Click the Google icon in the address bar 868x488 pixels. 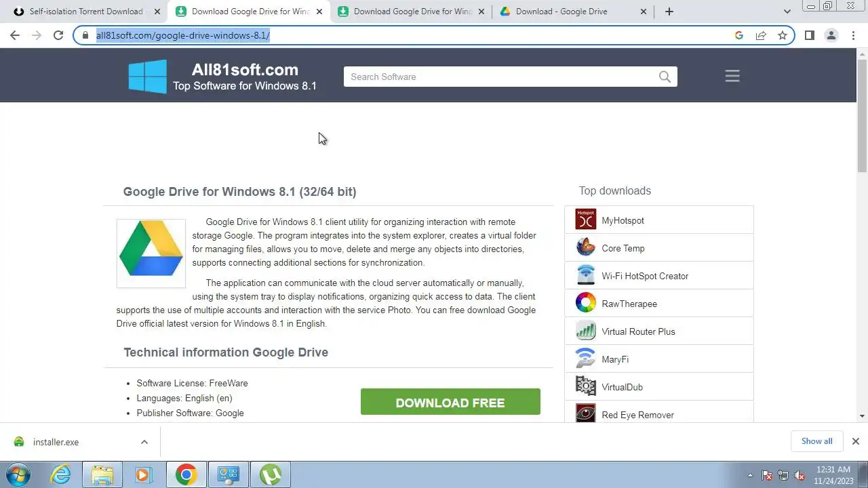739,35
